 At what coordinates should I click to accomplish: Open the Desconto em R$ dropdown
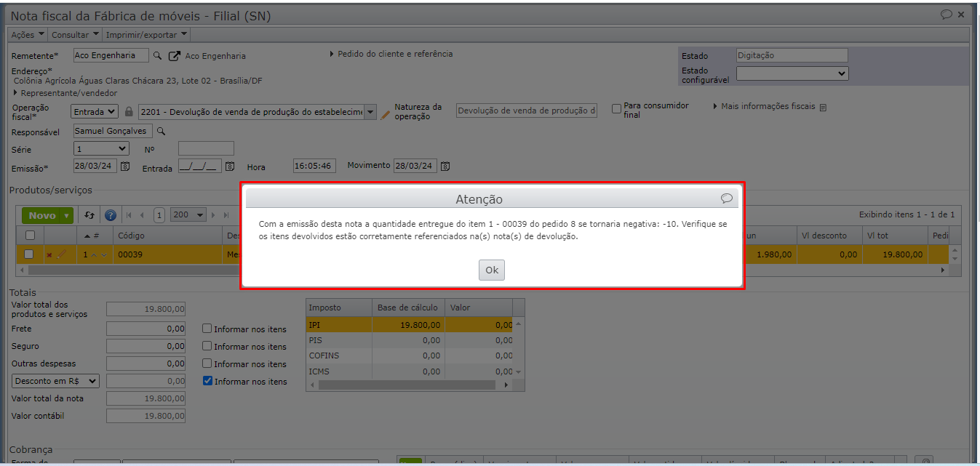[x=56, y=381]
